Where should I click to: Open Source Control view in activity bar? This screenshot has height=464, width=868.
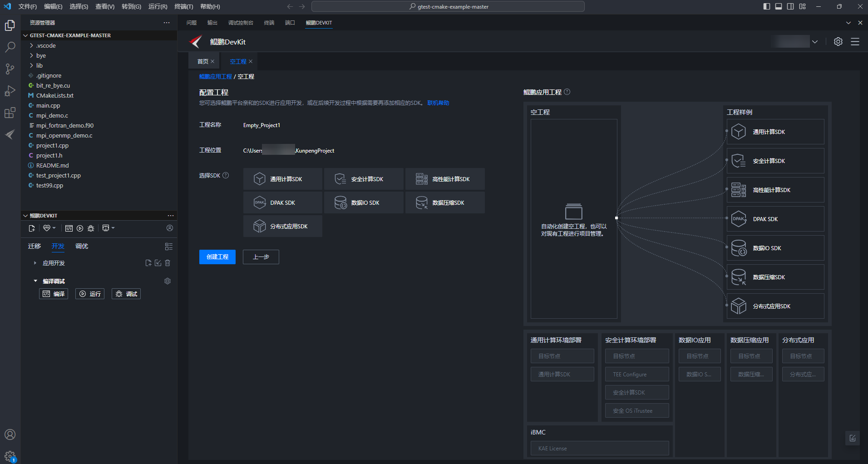pos(10,69)
